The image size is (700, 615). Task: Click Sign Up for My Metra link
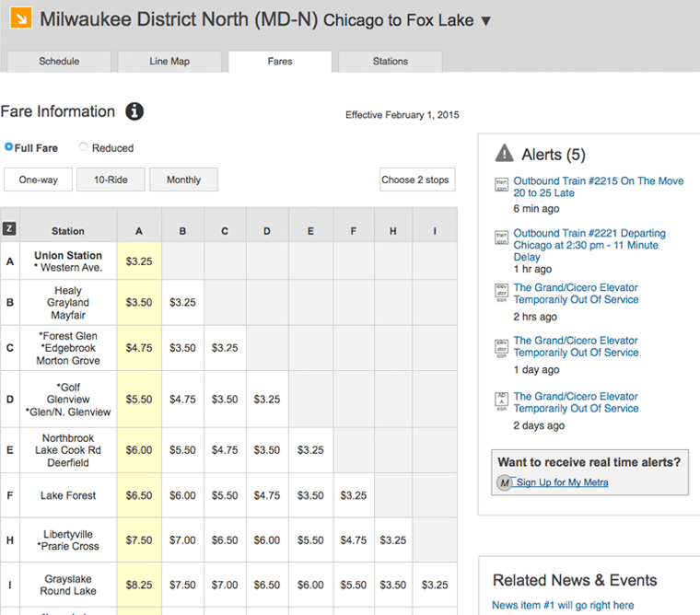point(562,482)
